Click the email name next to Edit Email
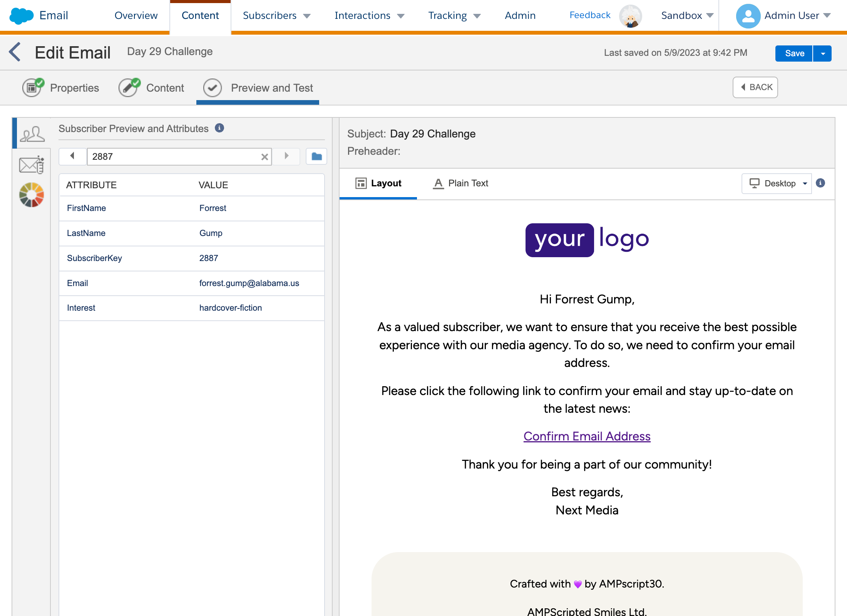The width and height of the screenshot is (847, 616). coord(170,52)
